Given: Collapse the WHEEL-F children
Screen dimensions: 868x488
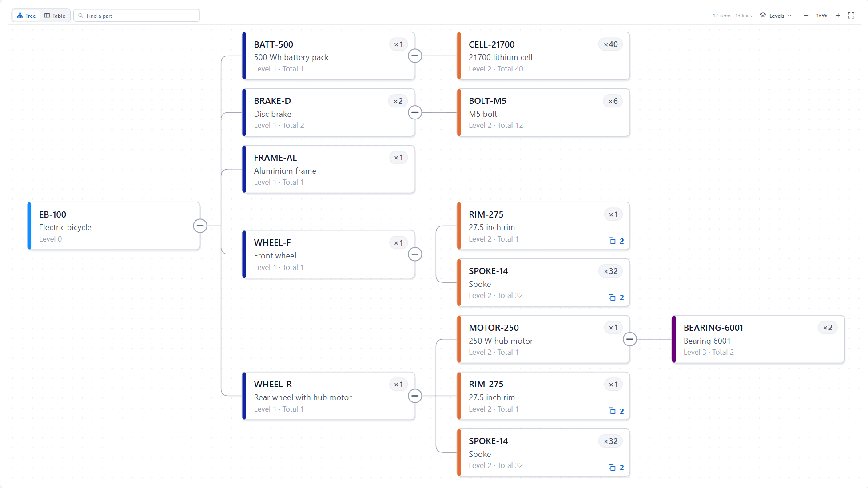Looking at the screenshot, I should click(415, 254).
